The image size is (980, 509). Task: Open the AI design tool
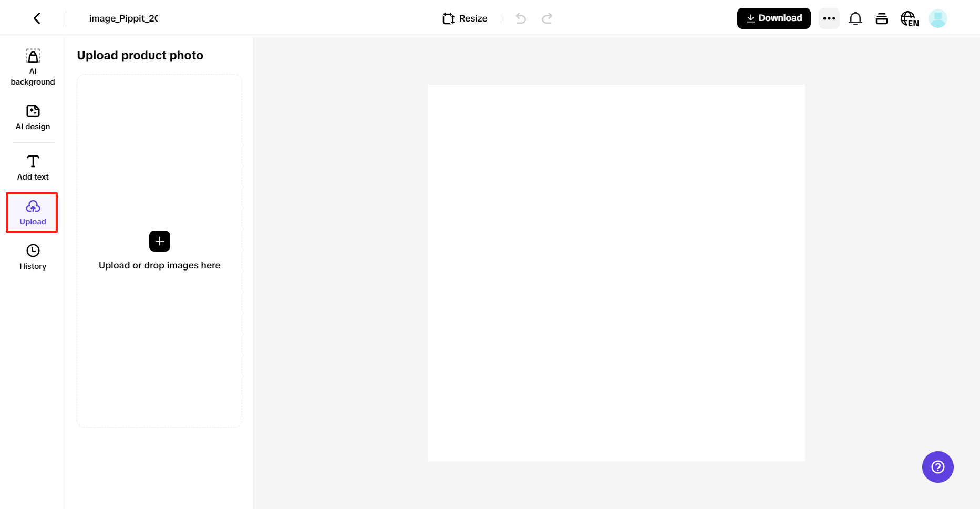pos(33,118)
